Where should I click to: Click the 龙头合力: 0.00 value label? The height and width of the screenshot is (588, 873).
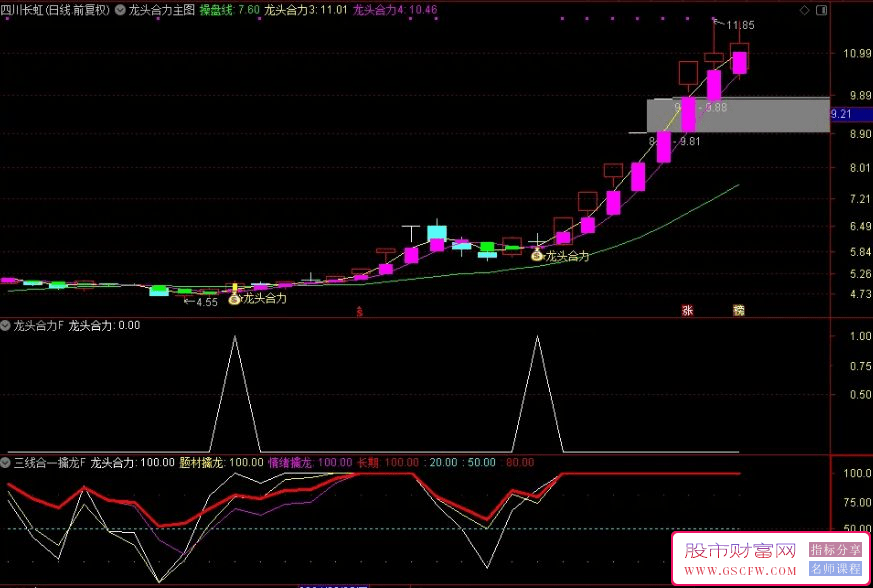tap(104, 326)
